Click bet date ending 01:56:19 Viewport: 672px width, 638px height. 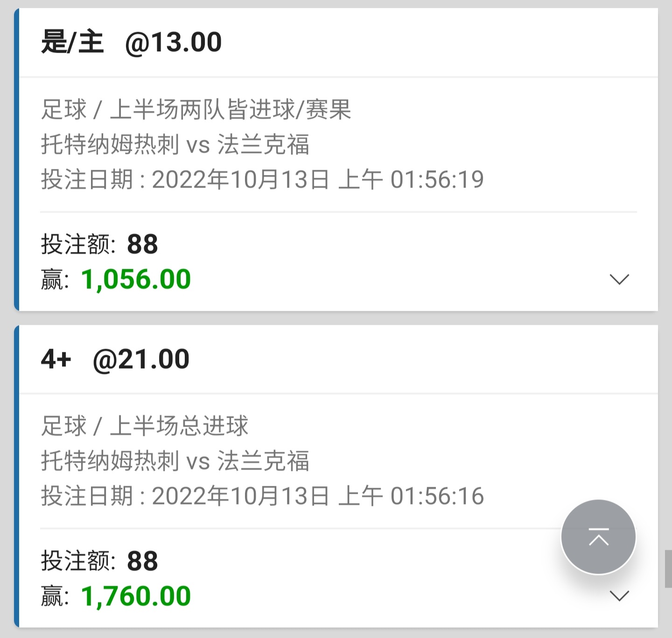262,180
